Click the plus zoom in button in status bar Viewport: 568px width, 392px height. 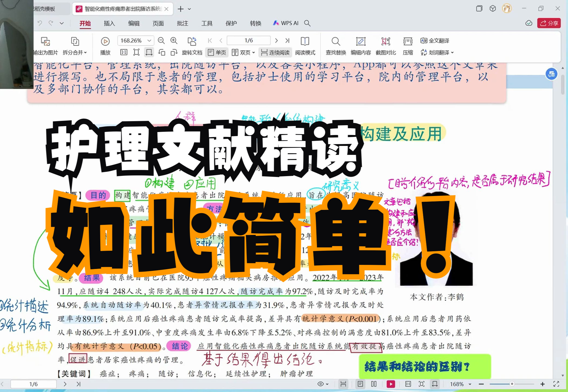542,384
